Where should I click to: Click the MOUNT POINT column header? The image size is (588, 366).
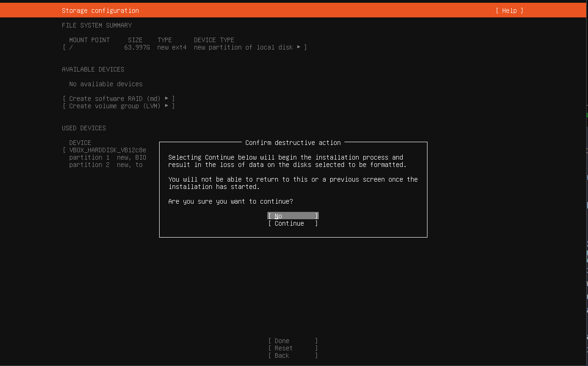coord(89,40)
